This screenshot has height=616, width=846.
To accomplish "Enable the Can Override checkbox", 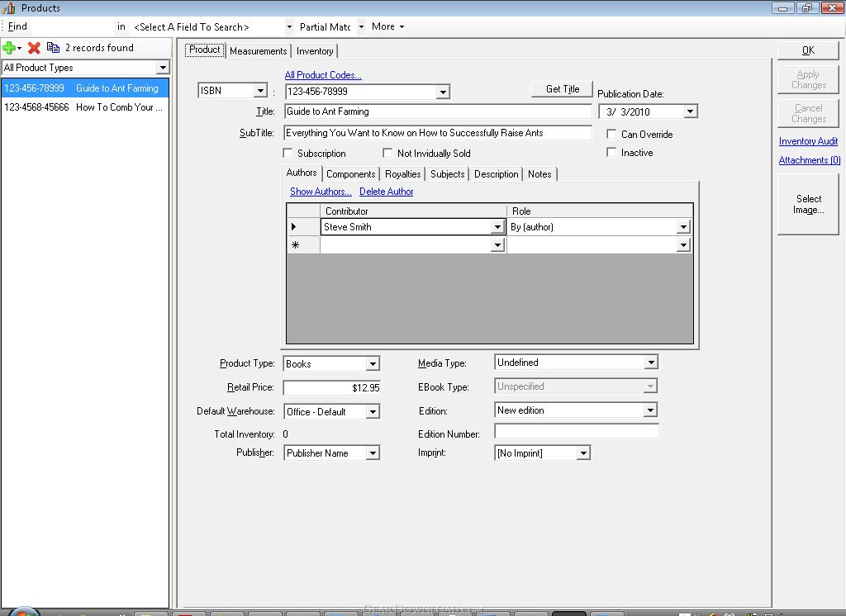I will pyautogui.click(x=611, y=134).
